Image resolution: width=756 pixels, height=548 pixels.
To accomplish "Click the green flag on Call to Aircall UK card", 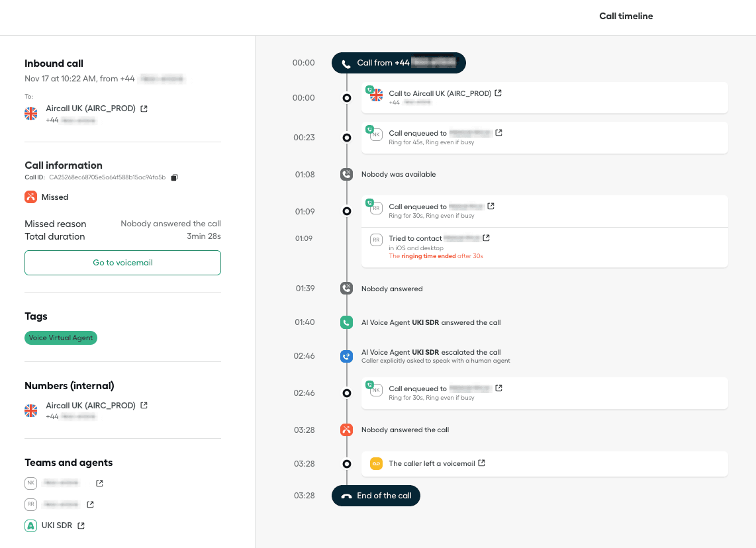I will pos(376,95).
